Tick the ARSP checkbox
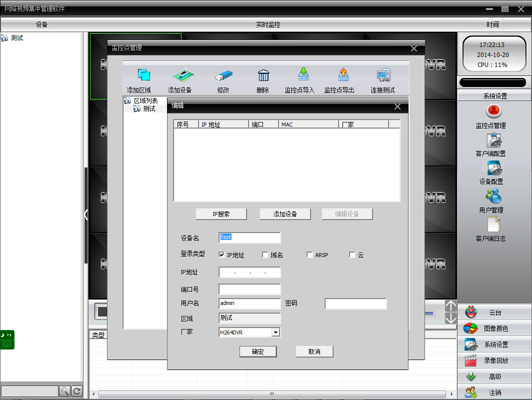The height and width of the screenshot is (400, 532). 310,255
